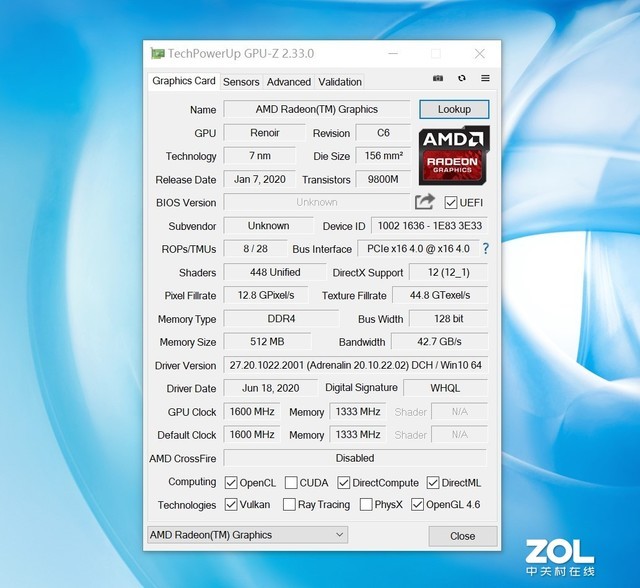Image resolution: width=640 pixels, height=588 pixels.
Task: Toggle the Vulkan checkbox
Action: [231, 504]
